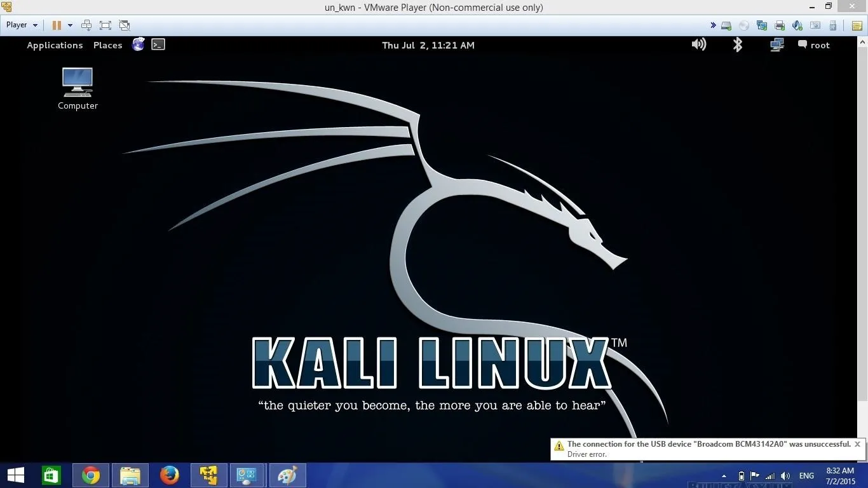868x488 pixels.
Task: Toggle the VMware network adapter connection
Action: tap(762, 25)
